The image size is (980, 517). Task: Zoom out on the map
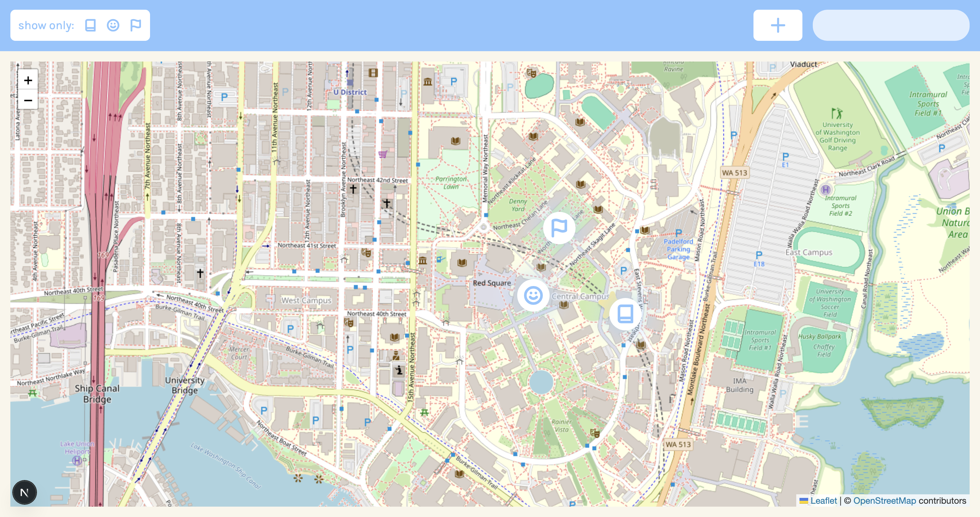tap(28, 100)
